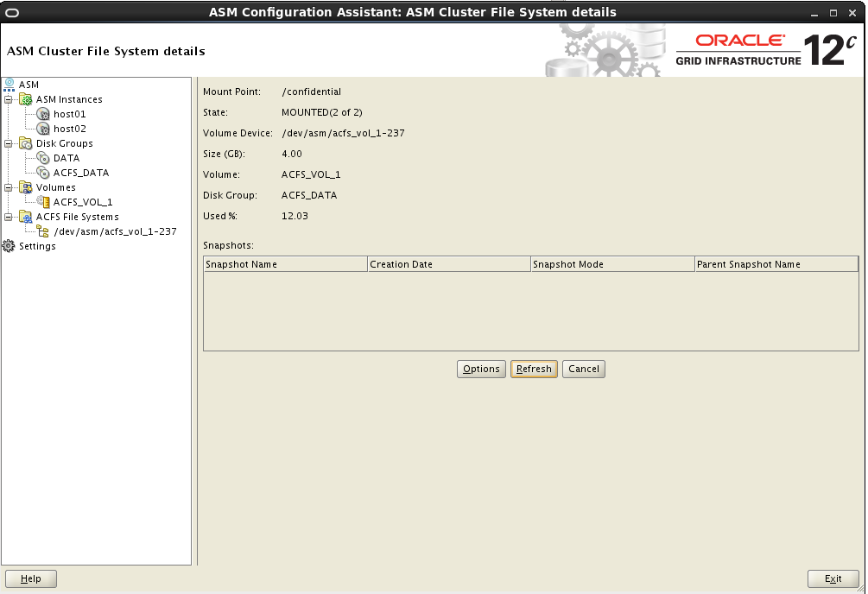Sort by Snapshot Name column header
The height and width of the screenshot is (594, 868).
coord(285,264)
